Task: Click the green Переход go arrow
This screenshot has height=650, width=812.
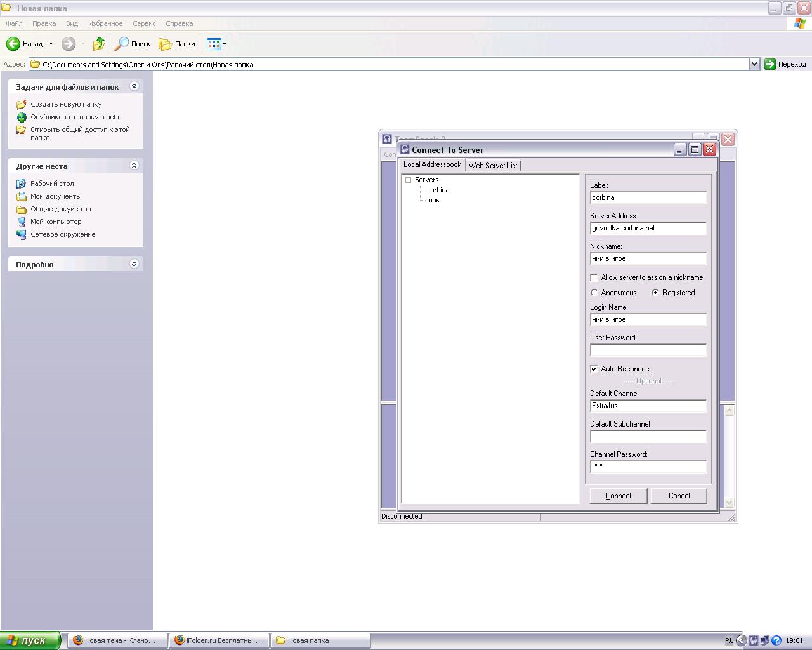Action: 770,64
